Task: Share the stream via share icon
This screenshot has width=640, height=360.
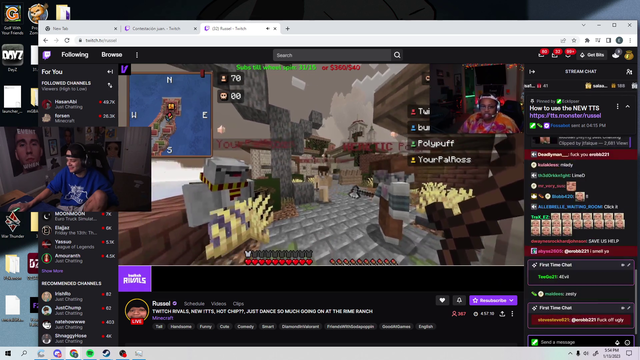Action: (x=502, y=314)
